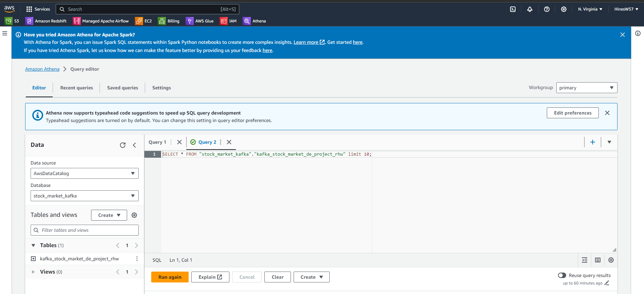The height and width of the screenshot is (294, 644).
Task: Open the info panel icon at right edge
Action: point(638,33)
